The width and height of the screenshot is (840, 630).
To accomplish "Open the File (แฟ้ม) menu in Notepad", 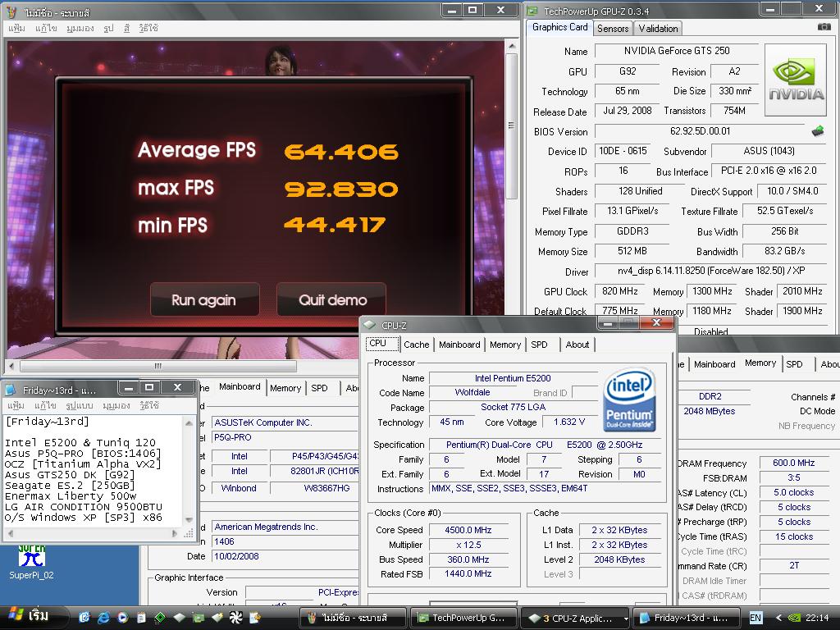I will pyautogui.click(x=16, y=405).
